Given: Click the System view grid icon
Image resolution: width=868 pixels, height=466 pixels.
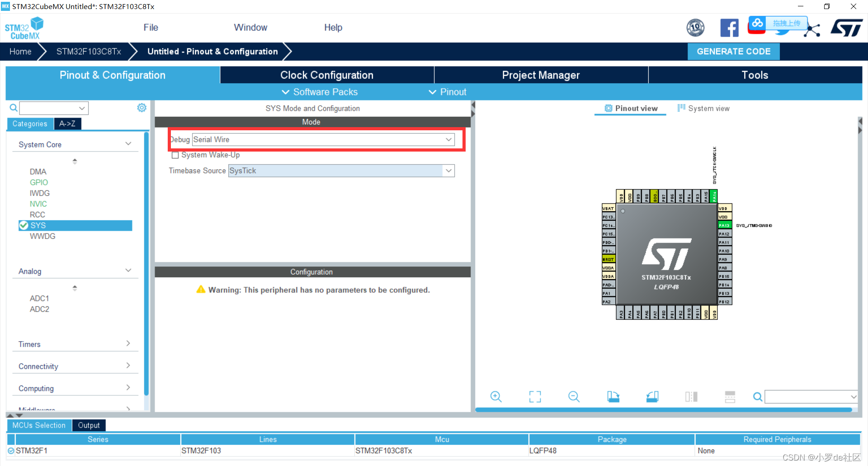Looking at the screenshot, I should [x=681, y=108].
